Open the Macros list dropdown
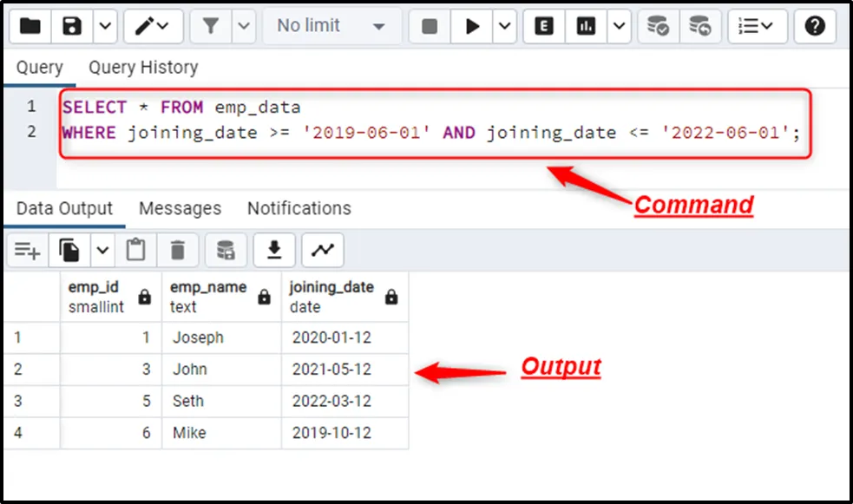853x504 pixels. pos(758,26)
